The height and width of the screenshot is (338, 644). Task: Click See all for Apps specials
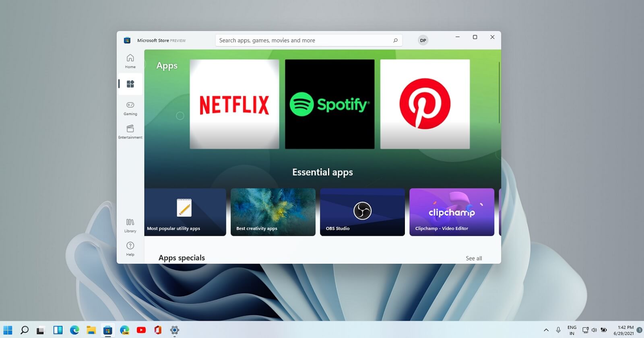(x=474, y=258)
